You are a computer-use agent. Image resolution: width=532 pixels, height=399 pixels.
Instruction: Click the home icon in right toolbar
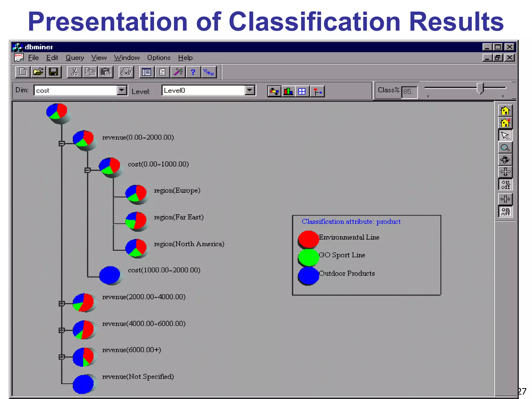[505, 111]
